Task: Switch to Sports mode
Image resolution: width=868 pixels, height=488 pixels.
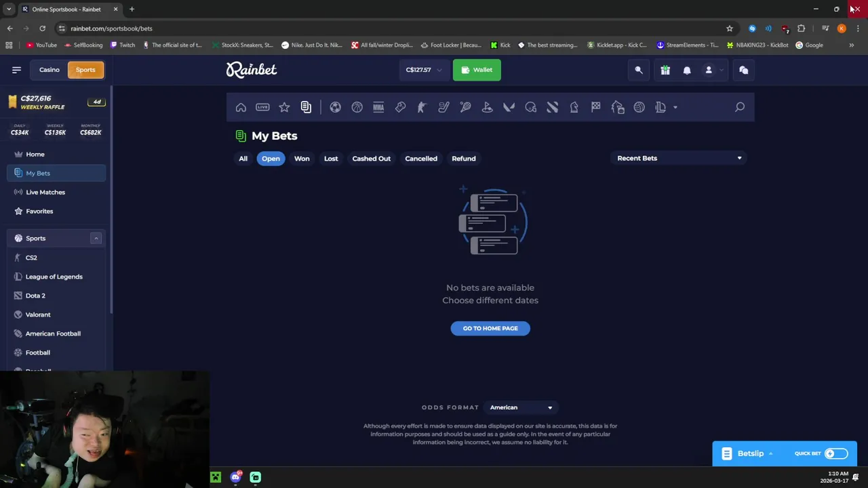Action: 85,70
